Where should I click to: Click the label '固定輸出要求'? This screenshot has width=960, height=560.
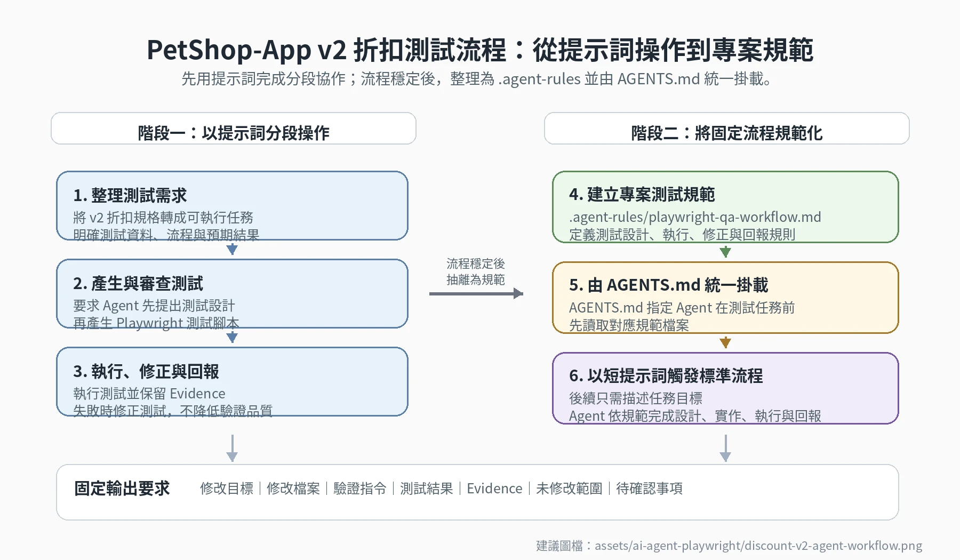click(x=122, y=488)
